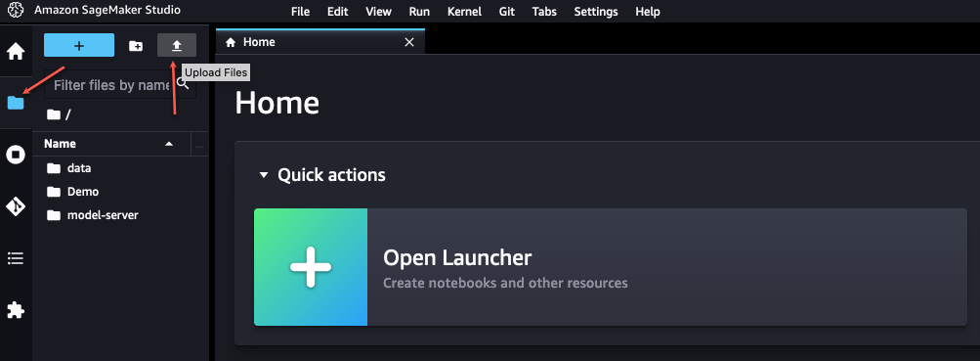Click the Open Launcher card
980x361 pixels.
click(610, 267)
